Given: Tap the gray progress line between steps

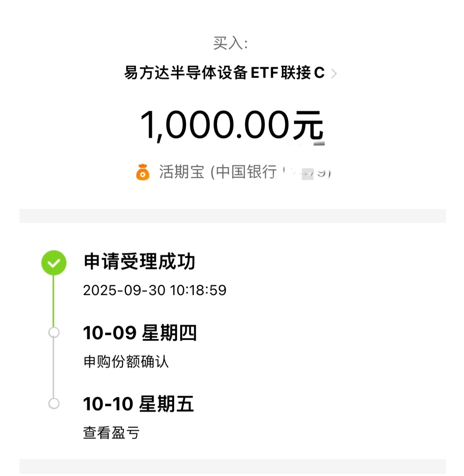Looking at the screenshot, I should 54,368.
